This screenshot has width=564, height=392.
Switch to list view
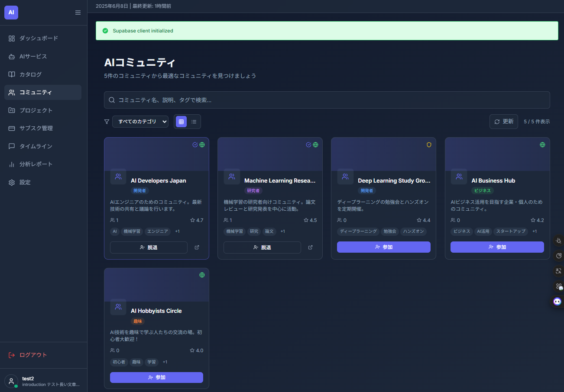[x=194, y=122]
